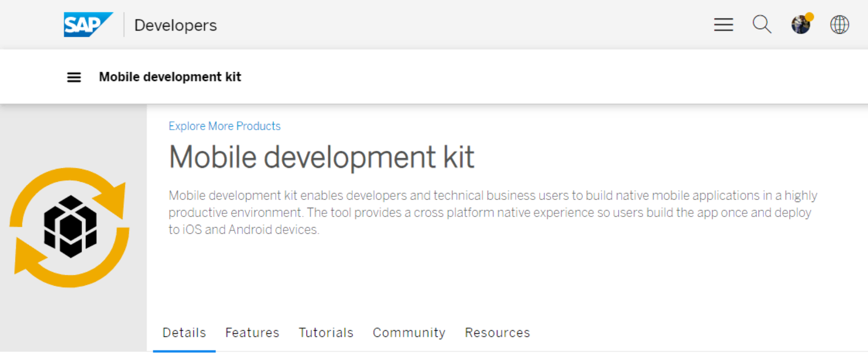
Task: Expand the Mobile development kit navigation menu icon
Action: click(74, 77)
